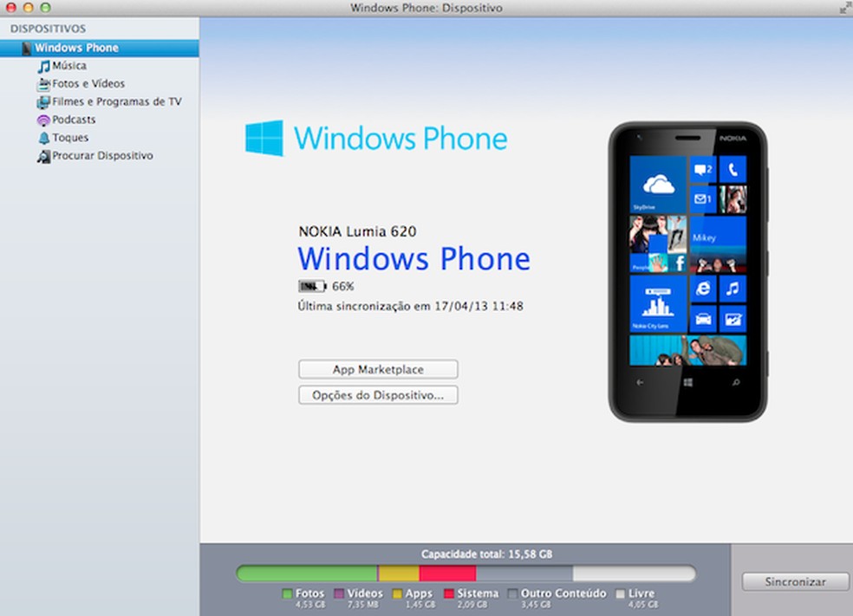853x616 pixels.
Task: Click the photo tile beside car tile
Action: click(733, 319)
